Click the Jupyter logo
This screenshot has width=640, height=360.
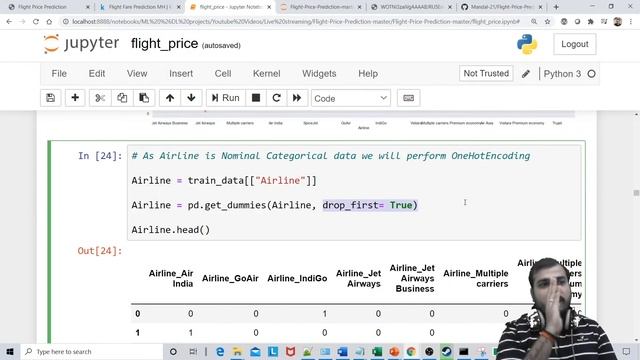[x=81, y=44]
